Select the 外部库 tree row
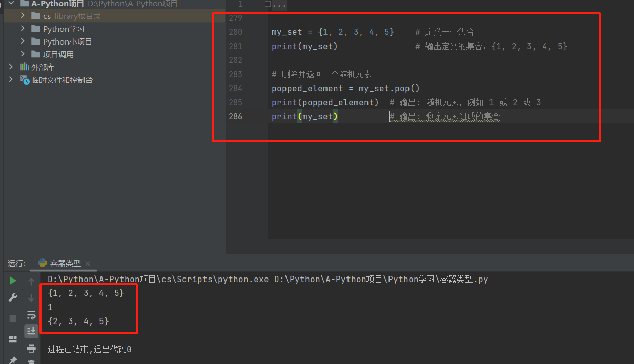This screenshot has width=634, height=364. tap(114, 67)
